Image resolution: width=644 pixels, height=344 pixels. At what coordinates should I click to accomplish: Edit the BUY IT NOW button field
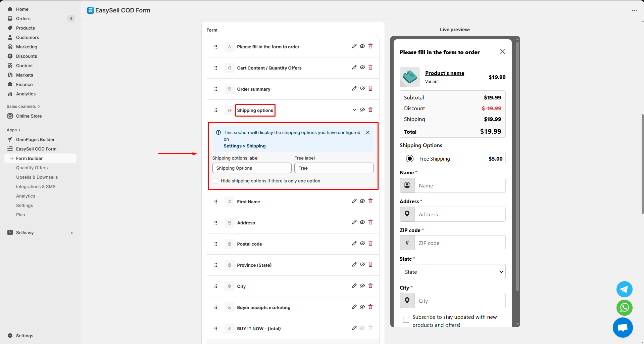pyautogui.click(x=354, y=328)
